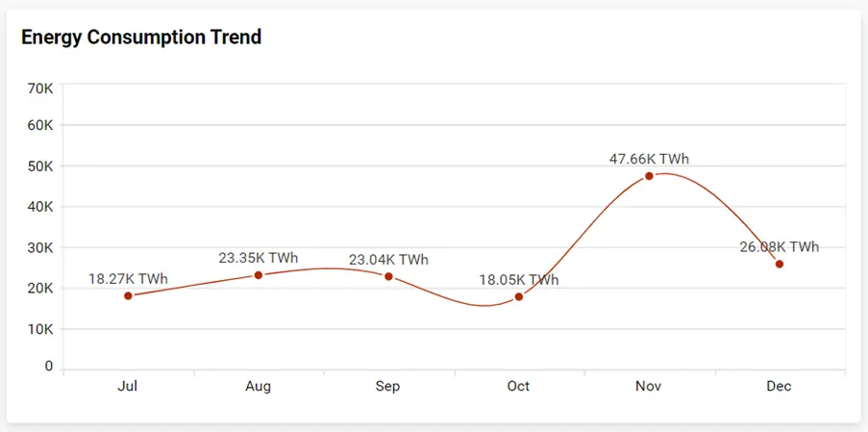Screen dimensions: 868x432
Task: Select the Oct data point marker
Action: pyautogui.click(x=519, y=296)
